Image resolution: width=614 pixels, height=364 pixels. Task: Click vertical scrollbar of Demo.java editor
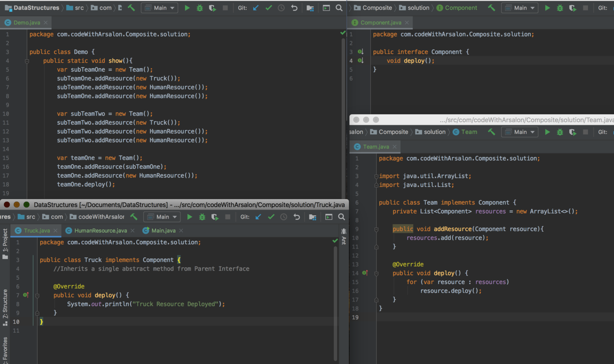(343, 115)
